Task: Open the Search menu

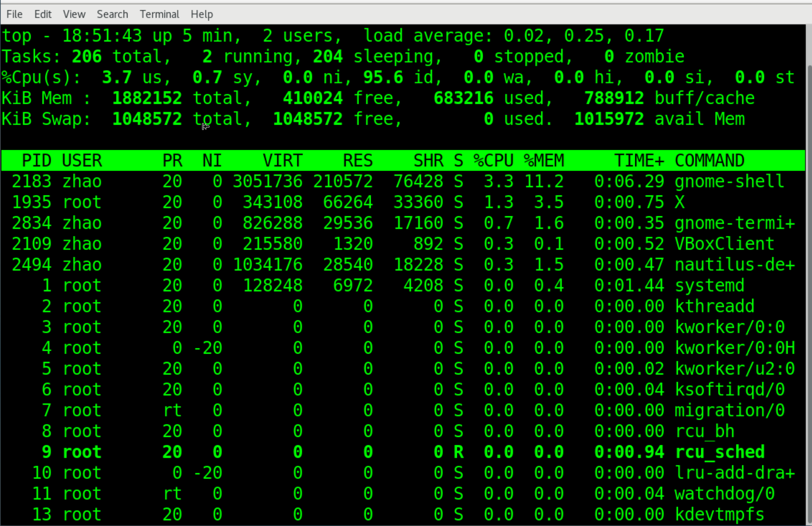Action: tap(112, 14)
